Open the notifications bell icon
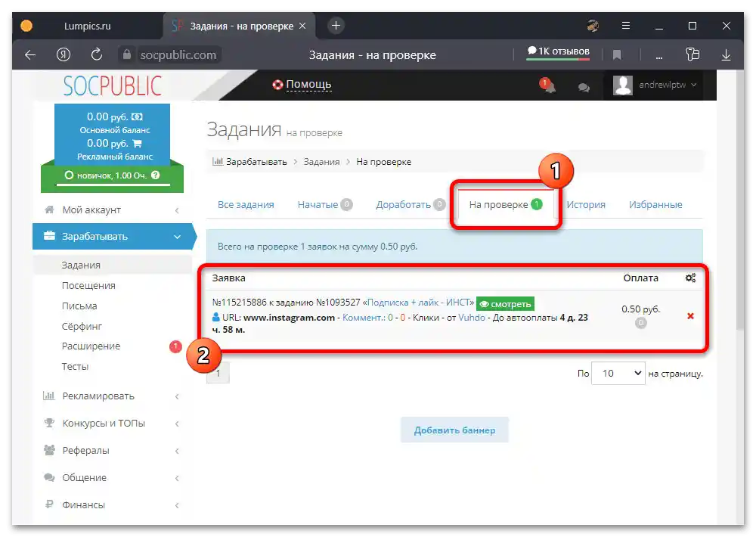This screenshot has height=537, width=756. point(549,86)
